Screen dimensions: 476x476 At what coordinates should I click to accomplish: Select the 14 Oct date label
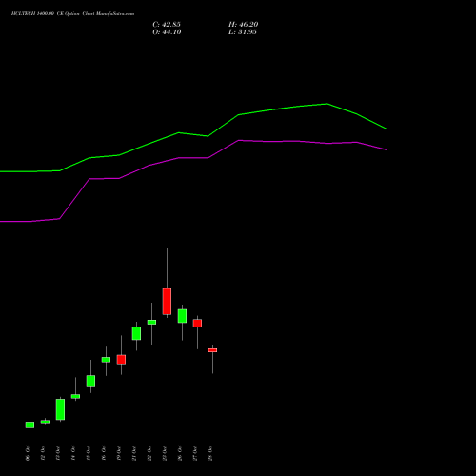[73, 453]
